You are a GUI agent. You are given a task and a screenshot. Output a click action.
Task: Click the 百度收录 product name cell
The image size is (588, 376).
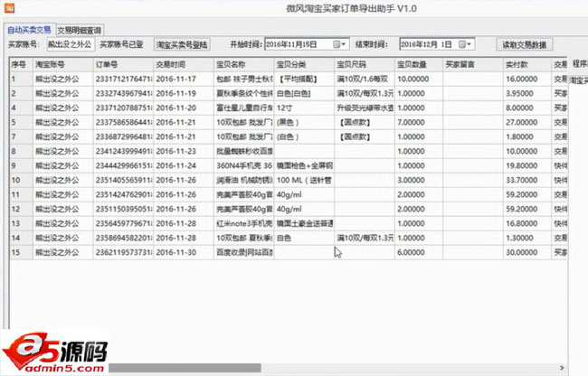pos(244,252)
